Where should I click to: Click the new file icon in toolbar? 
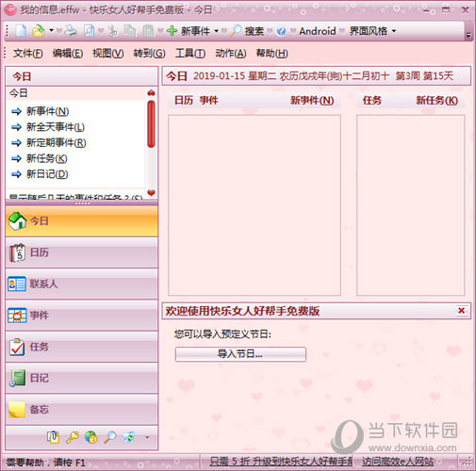pos(21,31)
